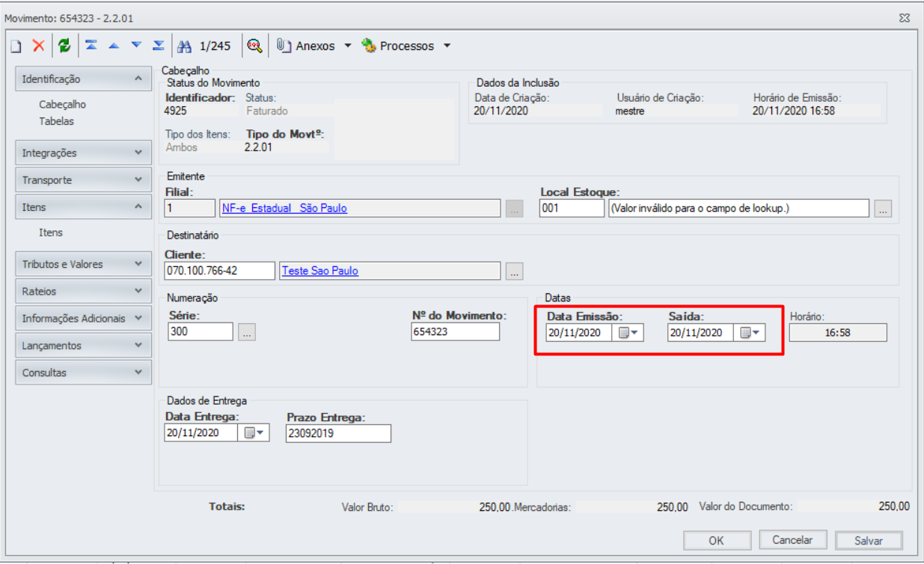Select Cabeçalho in the sidebar
The image size is (924, 564).
[62, 105]
